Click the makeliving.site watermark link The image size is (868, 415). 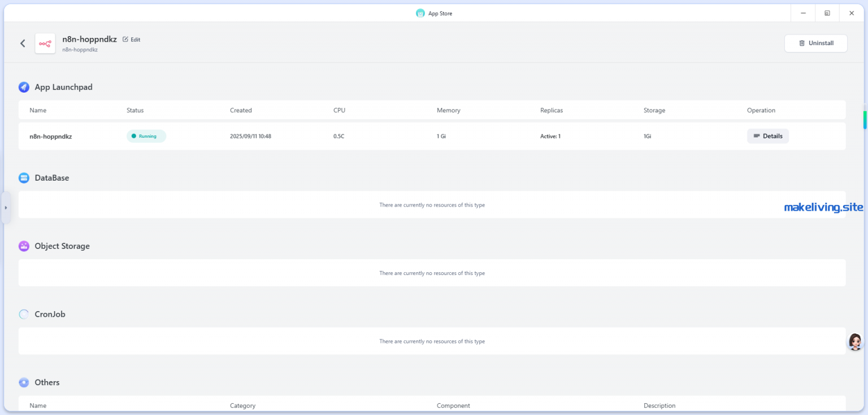coord(823,208)
